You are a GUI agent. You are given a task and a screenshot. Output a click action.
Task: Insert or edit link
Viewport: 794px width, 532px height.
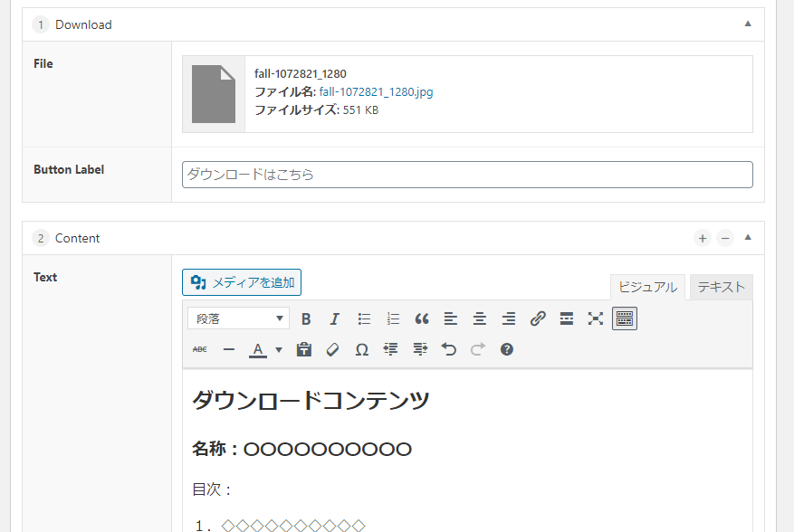(x=538, y=318)
